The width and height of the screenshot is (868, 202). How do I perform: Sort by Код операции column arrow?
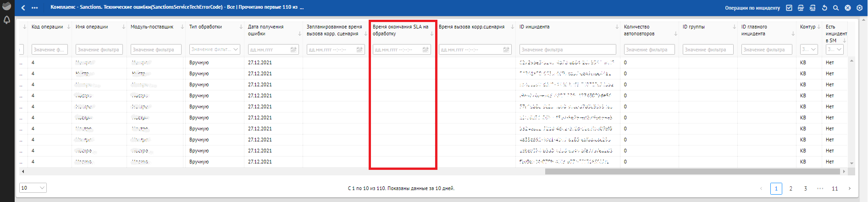[x=69, y=27]
